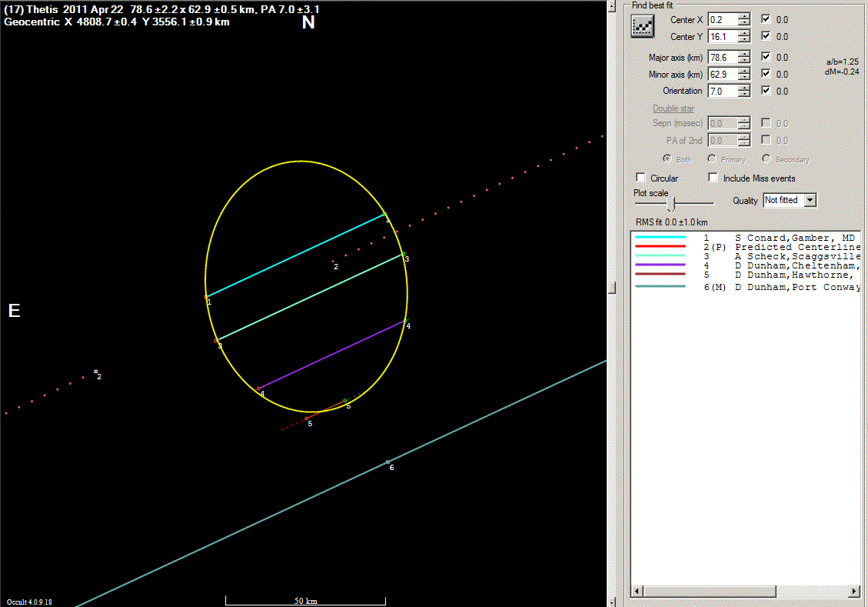Toggle the Major axis fit checkbox
The height and width of the screenshot is (607, 868).
766,57
